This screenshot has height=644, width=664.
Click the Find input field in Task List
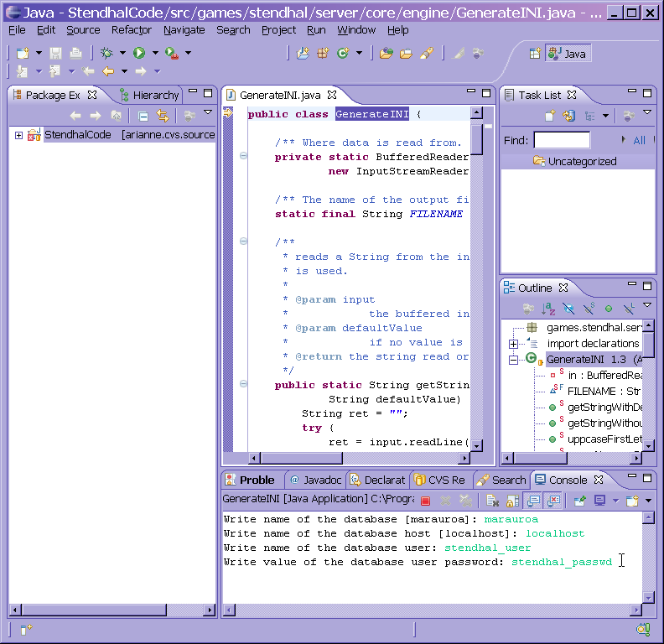pyautogui.click(x=561, y=140)
